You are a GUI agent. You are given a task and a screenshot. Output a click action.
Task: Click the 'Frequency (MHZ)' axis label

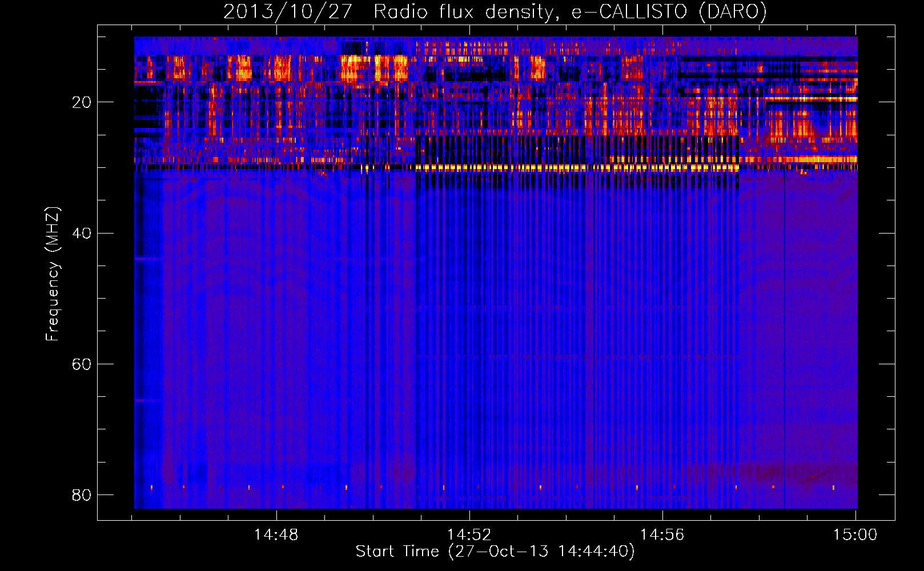click(53, 274)
